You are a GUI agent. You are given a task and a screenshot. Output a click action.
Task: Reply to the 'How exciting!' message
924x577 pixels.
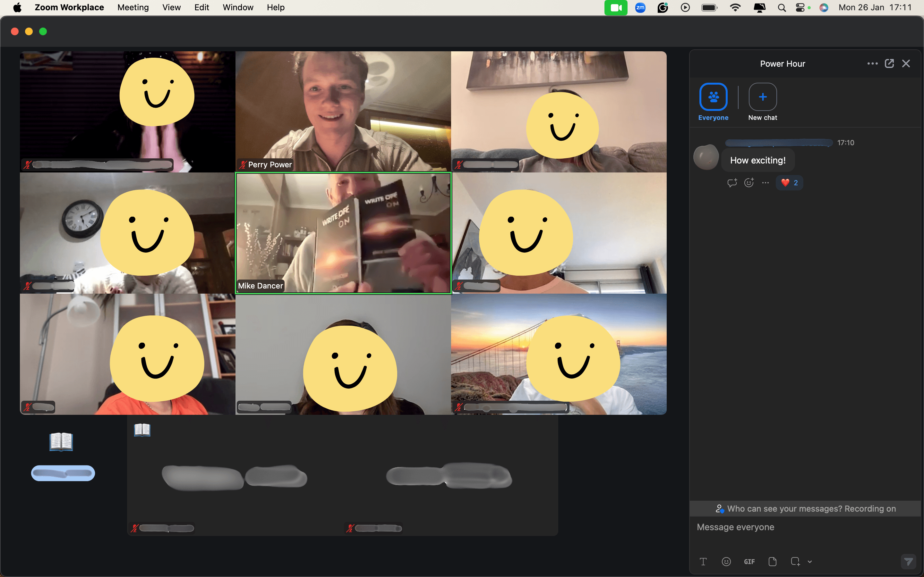pyautogui.click(x=732, y=183)
